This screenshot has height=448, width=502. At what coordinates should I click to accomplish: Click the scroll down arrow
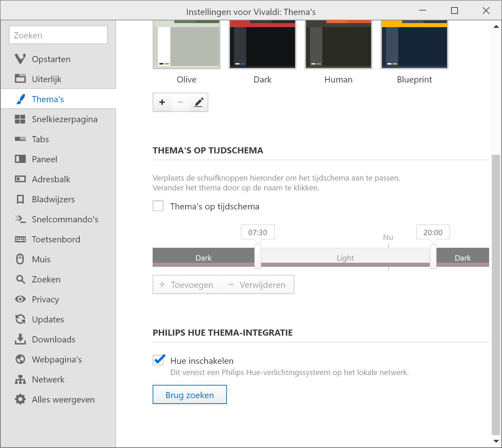pos(496,441)
